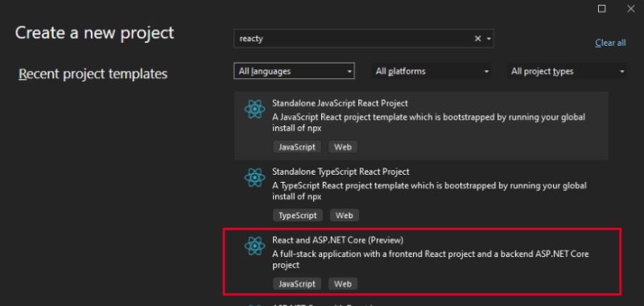Open the All project types dropdown
644x306 pixels.
coord(568,71)
